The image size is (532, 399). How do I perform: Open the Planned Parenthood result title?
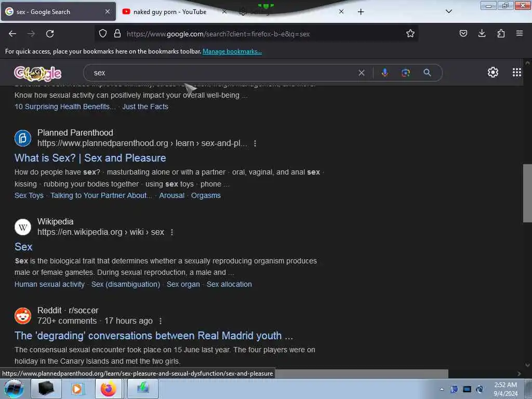pos(90,158)
